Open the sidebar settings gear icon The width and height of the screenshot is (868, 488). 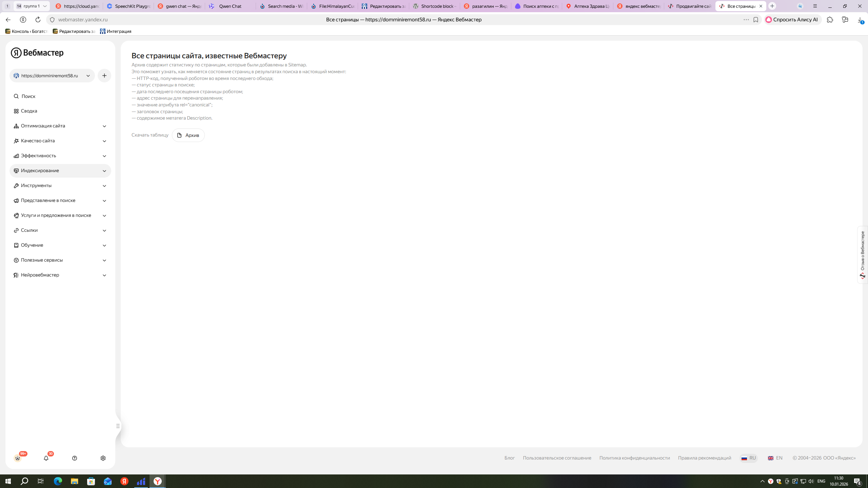click(103, 458)
